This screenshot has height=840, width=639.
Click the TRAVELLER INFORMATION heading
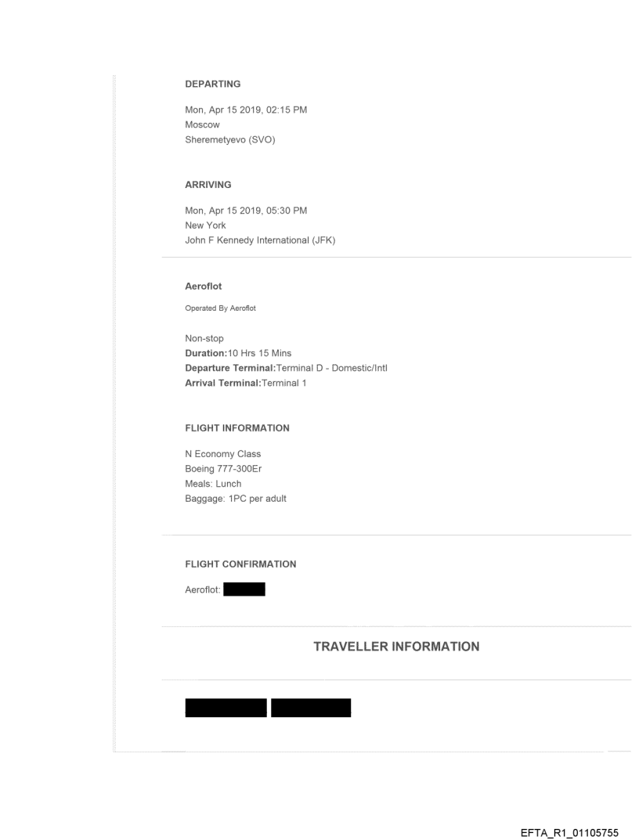(x=396, y=647)
